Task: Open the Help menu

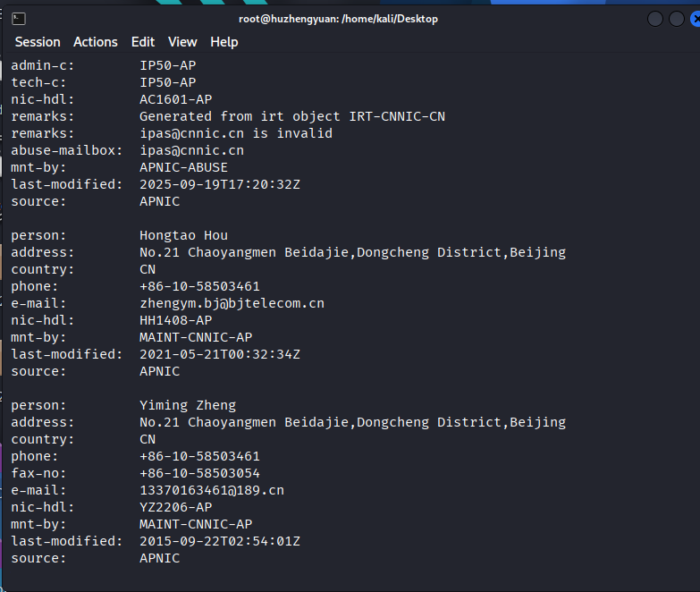Action: [224, 42]
